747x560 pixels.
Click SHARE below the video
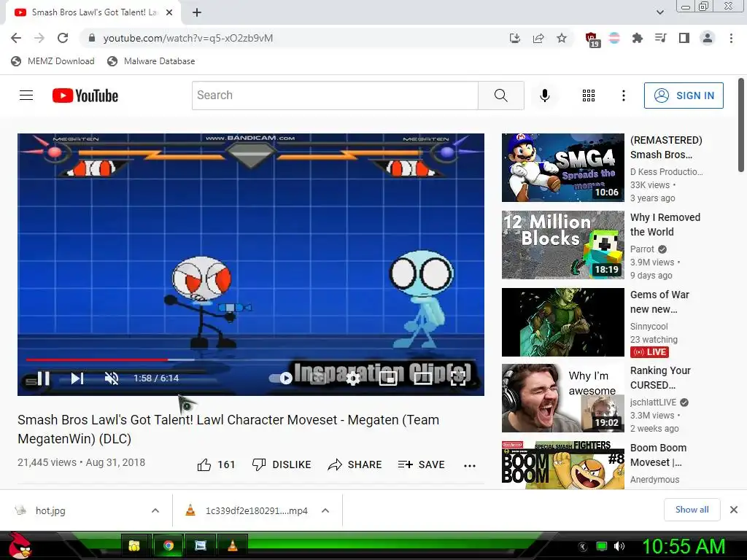[355, 464]
